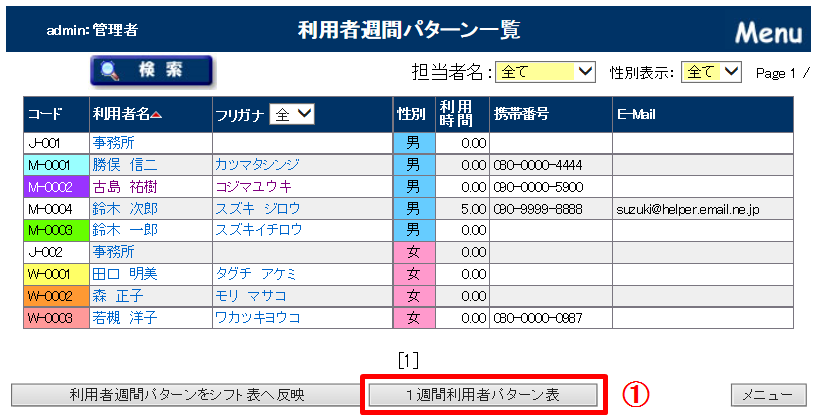Click 1週間利用者パターン表 button
Screen dimensions: 818x419
click(483, 395)
